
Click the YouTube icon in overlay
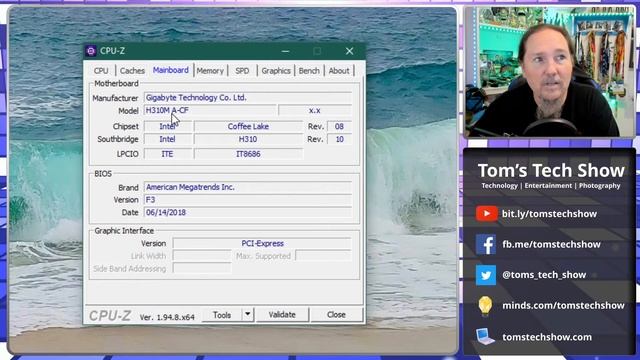[486, 213]
